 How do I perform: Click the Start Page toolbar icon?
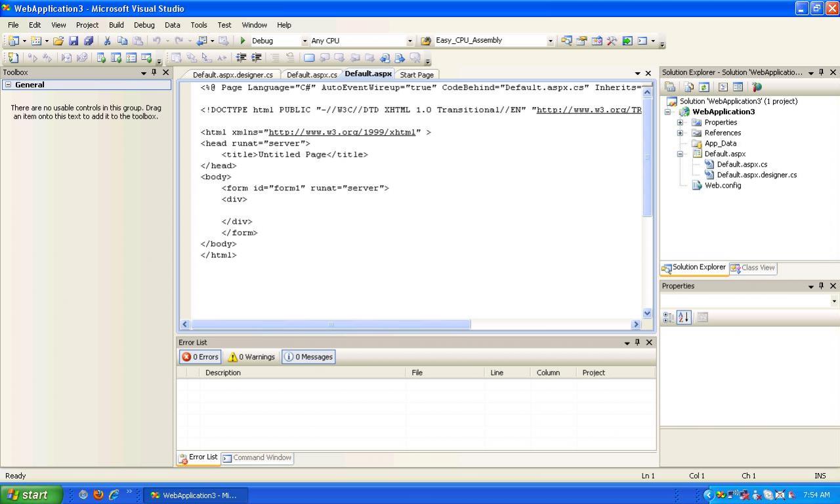click(x=627, y=41)
